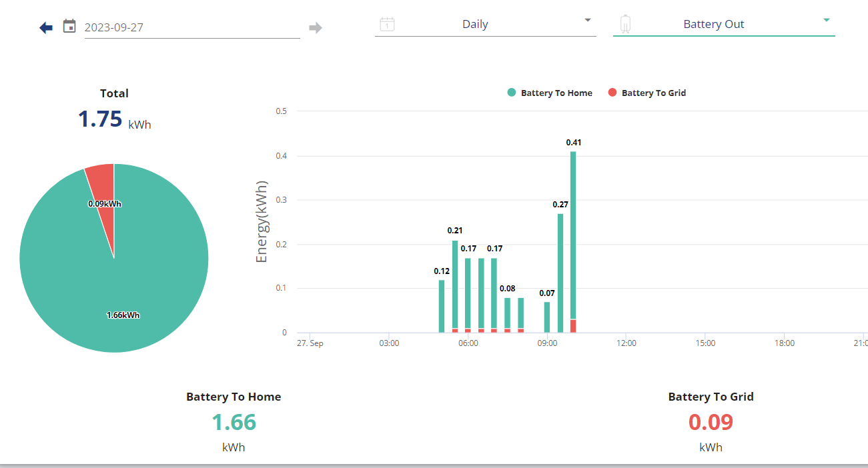This screenshot has height=468, width=868.
Task: Click the 15:00 x-axis label
Action: (x=705, y=343)
